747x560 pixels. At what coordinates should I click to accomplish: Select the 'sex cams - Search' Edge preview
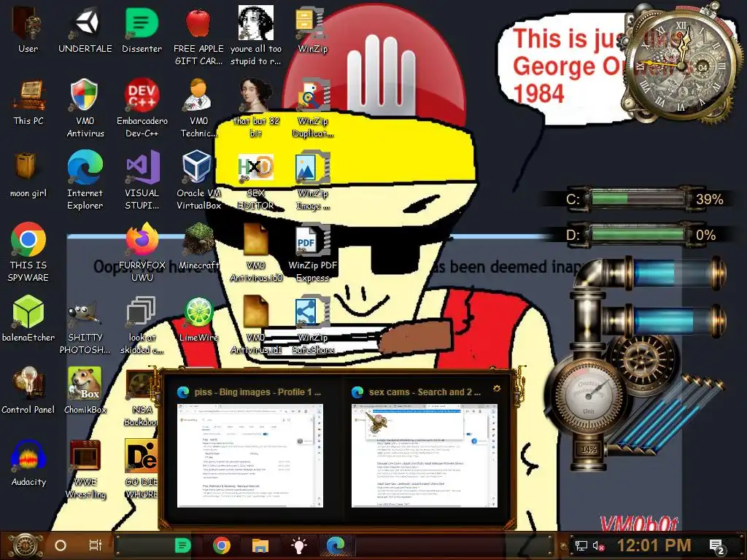click(425, 456)
